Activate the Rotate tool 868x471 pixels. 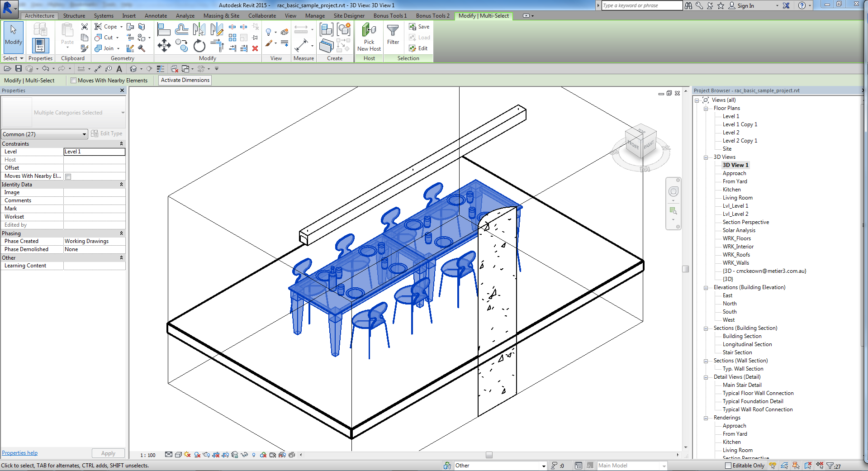coord(199,45)
